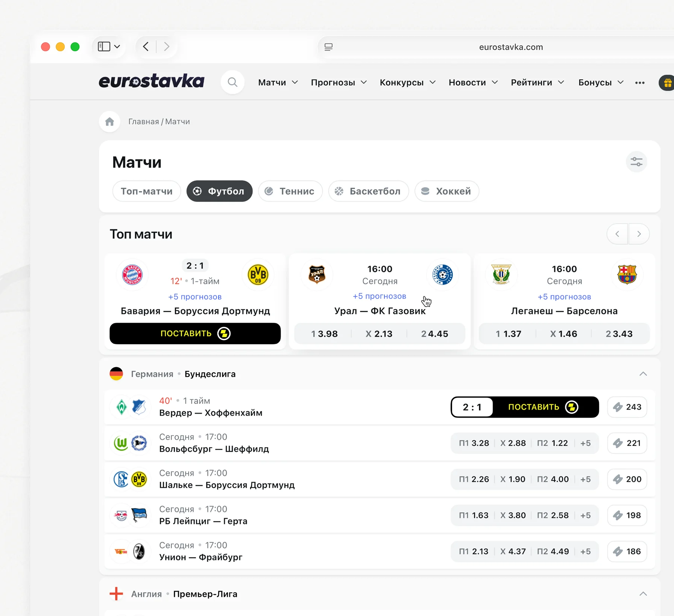
Task: Toggle the browser sidebar icon
Action: [x=104, y=47]
